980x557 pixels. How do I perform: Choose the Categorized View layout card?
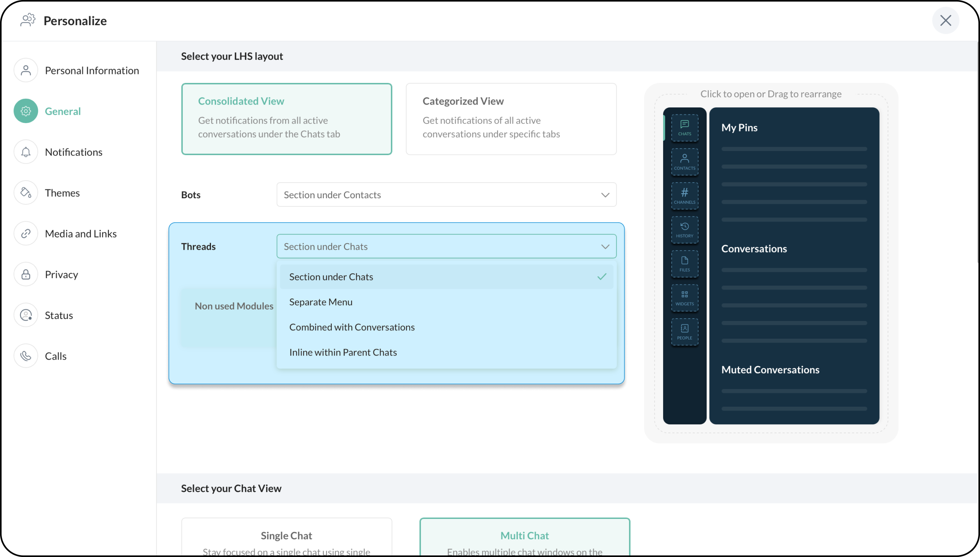[511, 118]
